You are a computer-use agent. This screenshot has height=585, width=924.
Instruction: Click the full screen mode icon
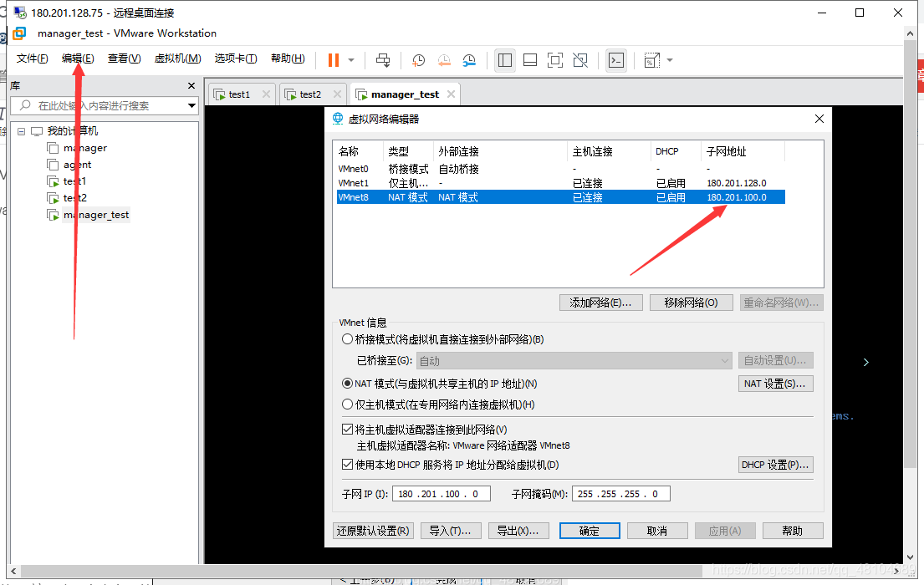(555, 60)
